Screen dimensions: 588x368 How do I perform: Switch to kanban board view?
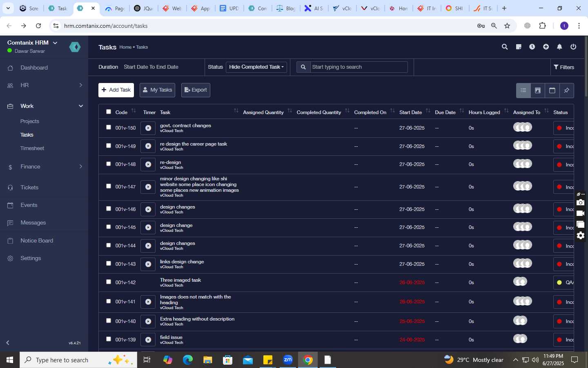point(538,90)
